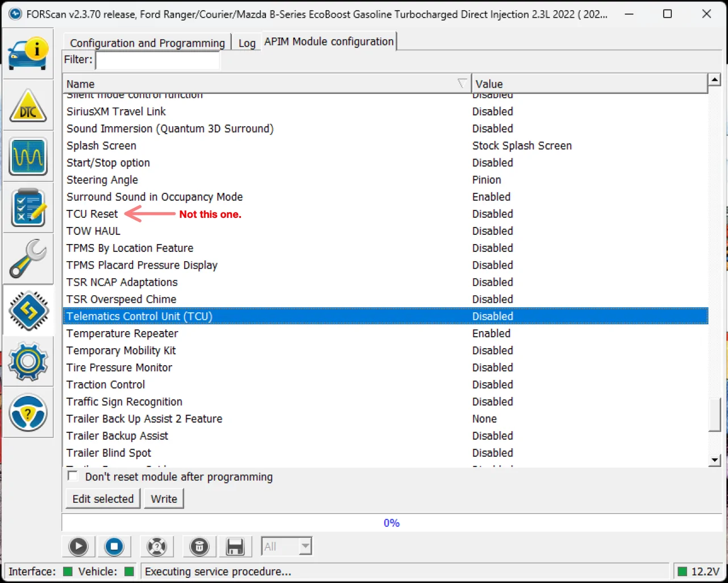Click the trash delete icon in toolbar
The image size is (728, 583).
click(199, 547)
